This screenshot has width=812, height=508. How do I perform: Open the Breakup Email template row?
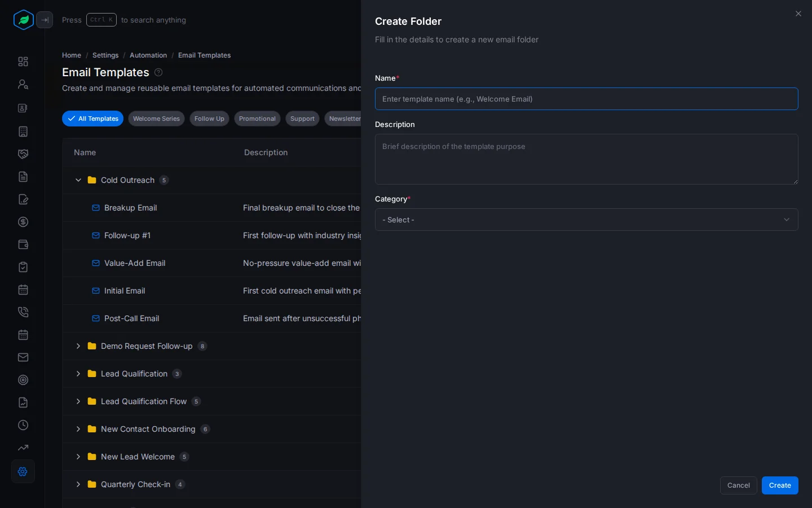(211, 208)
